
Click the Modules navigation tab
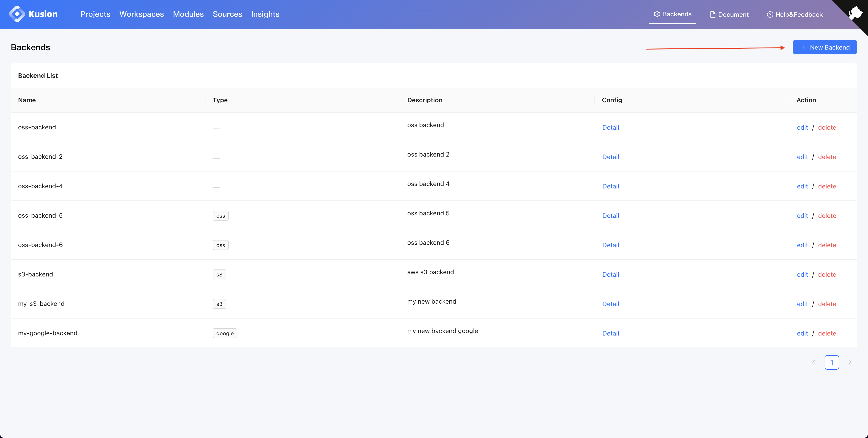[x=188, y=14]
